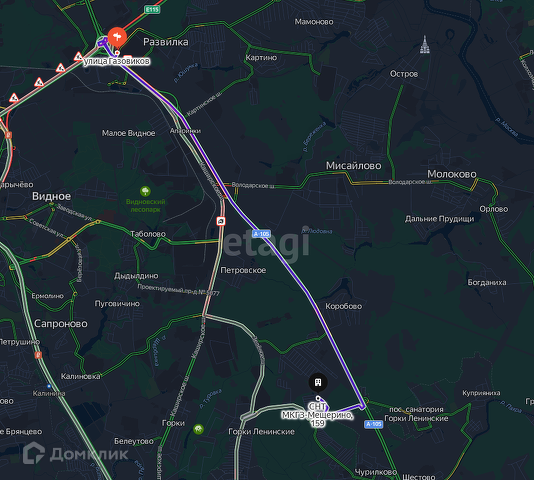Click the green park icon near Горки
This screenshot has height=480, width=534.
(x=198, y=429)
